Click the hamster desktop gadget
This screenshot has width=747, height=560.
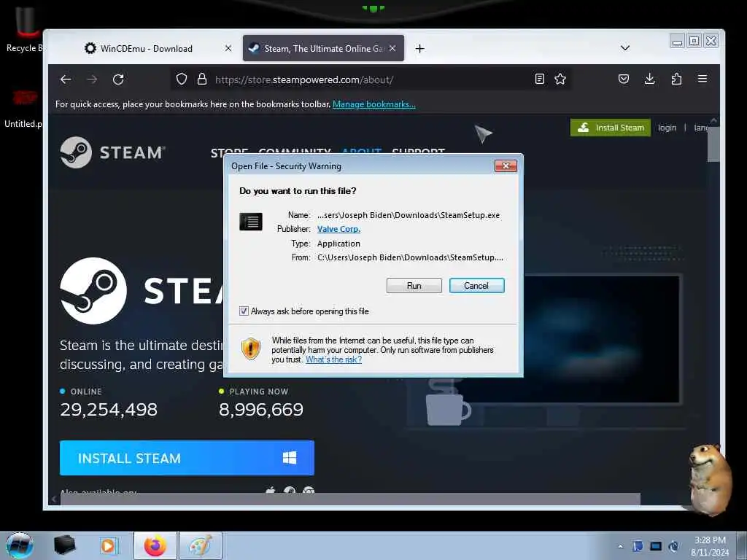[x=709, y=480]
